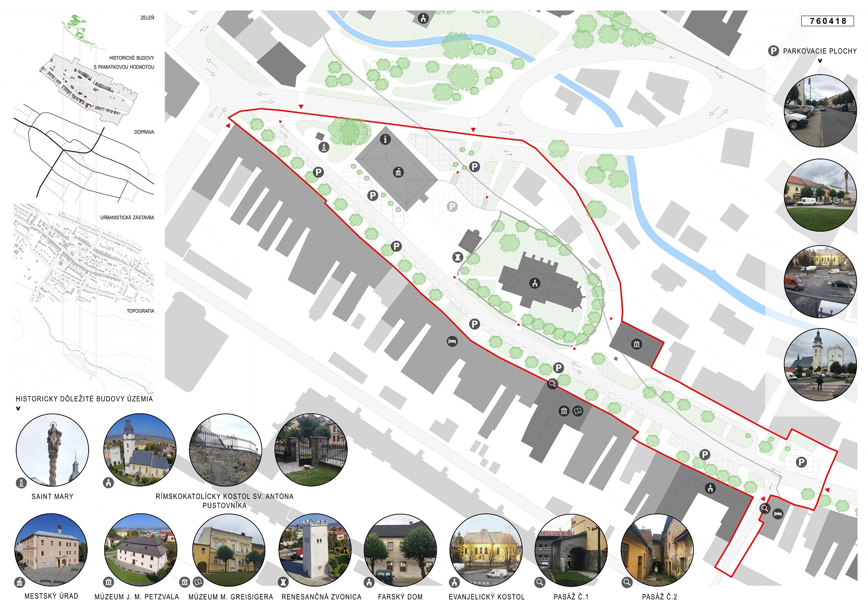Click the church icon beside Evanjelický kostol photo

click(x=454, y=582)
